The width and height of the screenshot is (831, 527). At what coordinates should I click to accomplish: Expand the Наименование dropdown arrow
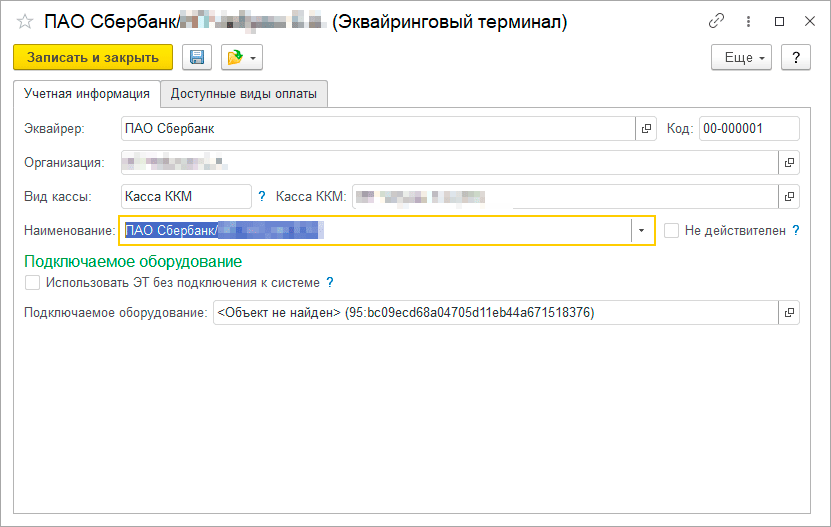click(641, 230)
